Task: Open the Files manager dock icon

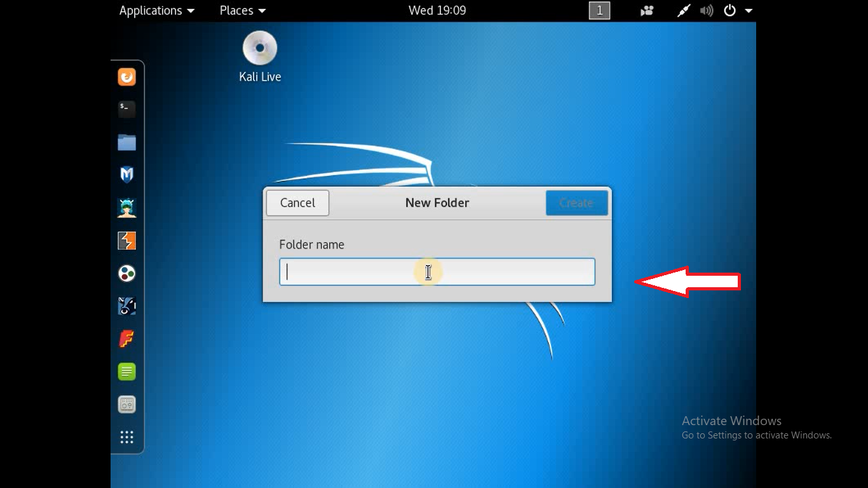Action: 127,142
